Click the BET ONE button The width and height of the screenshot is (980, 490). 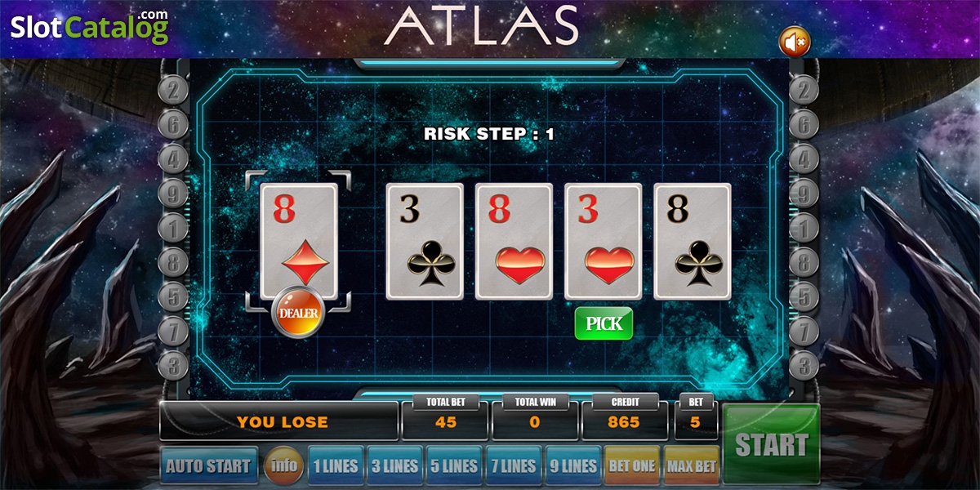(x=632, y=466)
